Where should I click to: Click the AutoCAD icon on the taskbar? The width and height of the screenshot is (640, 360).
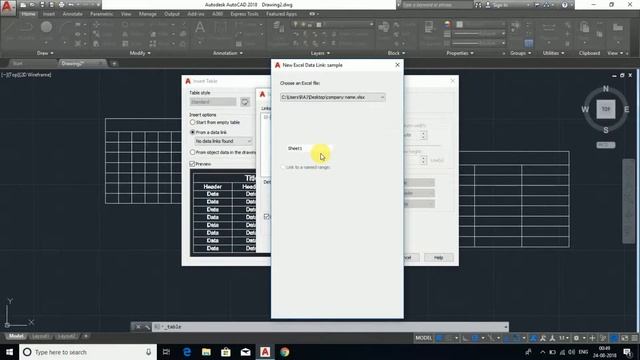pos(265,352)
